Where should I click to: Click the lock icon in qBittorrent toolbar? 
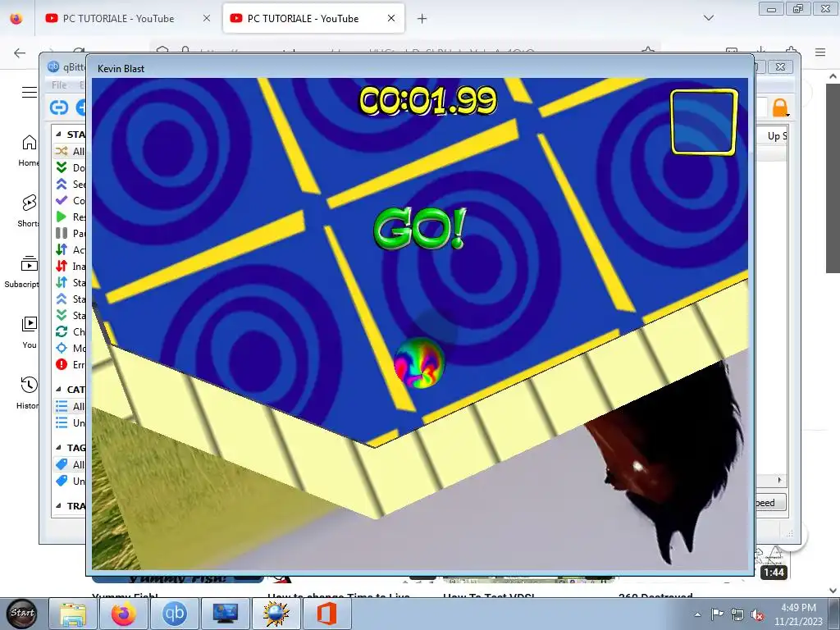point(780,107)
